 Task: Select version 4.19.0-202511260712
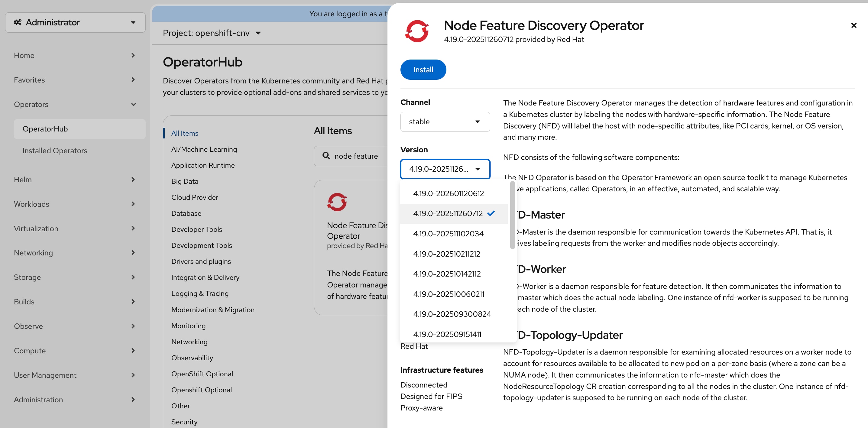click(454, 213)
